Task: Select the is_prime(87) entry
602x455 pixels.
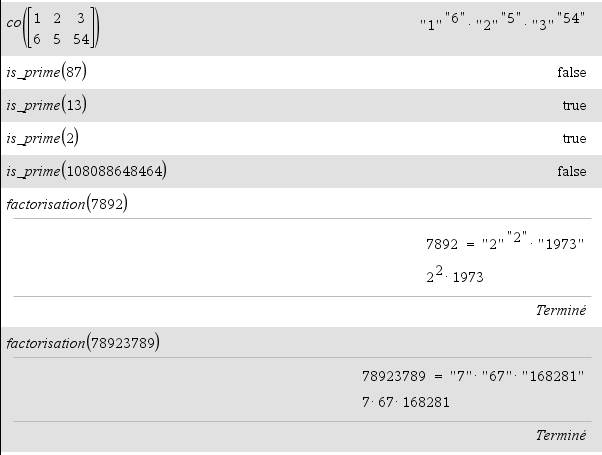Action: tap(46, 72)
